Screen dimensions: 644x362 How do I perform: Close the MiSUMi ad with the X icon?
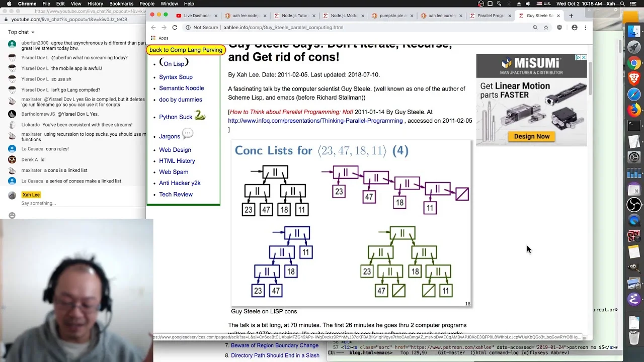tap(584, 58)
